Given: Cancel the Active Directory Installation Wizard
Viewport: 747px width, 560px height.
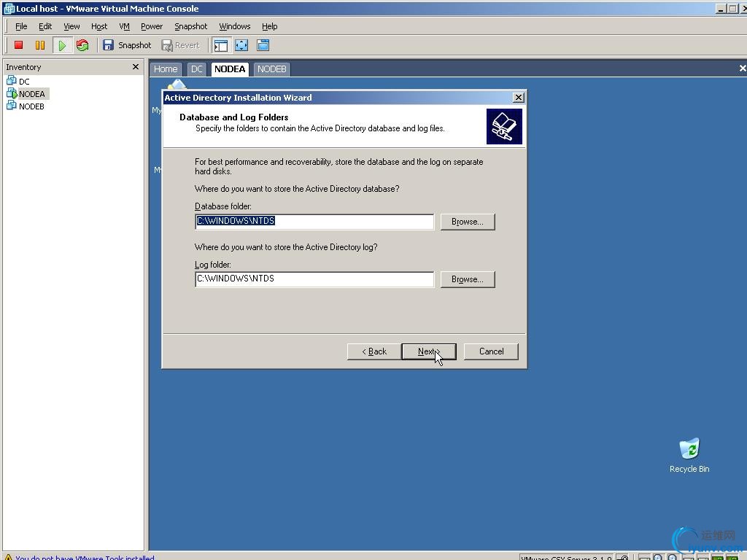Looking at the screenshot, I should [491, 351].
